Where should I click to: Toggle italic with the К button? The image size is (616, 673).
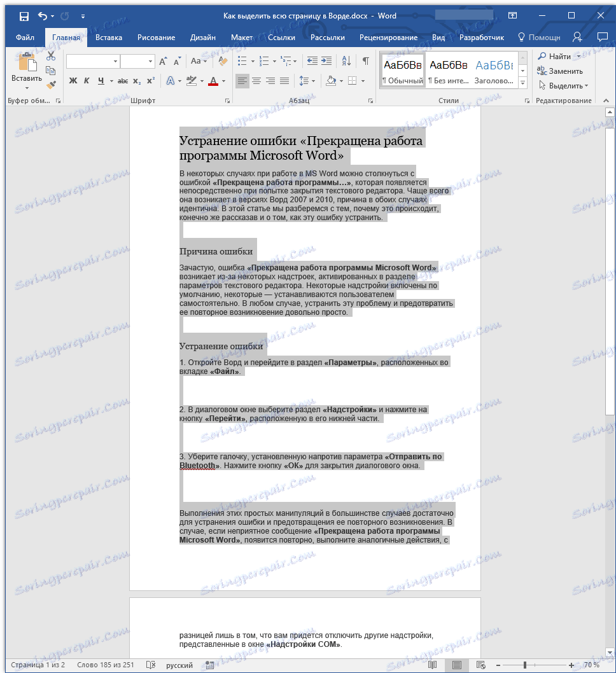pyautogui.click(x=87, y=81)
